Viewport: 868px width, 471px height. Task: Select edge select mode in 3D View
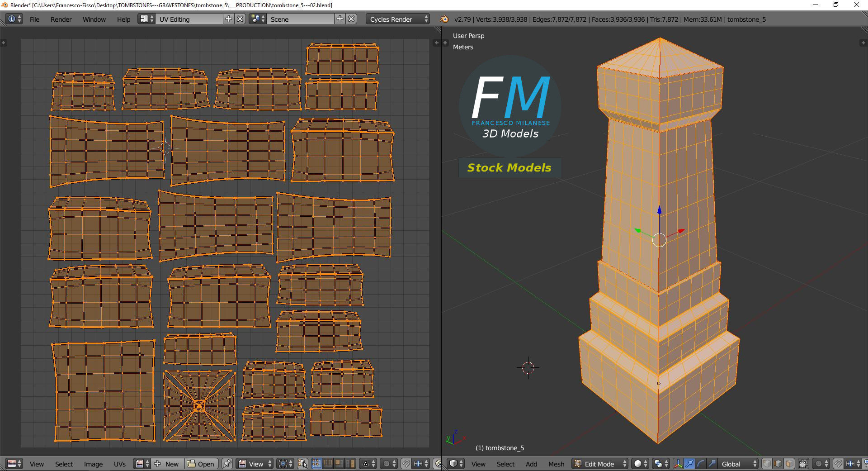point(778,464)
